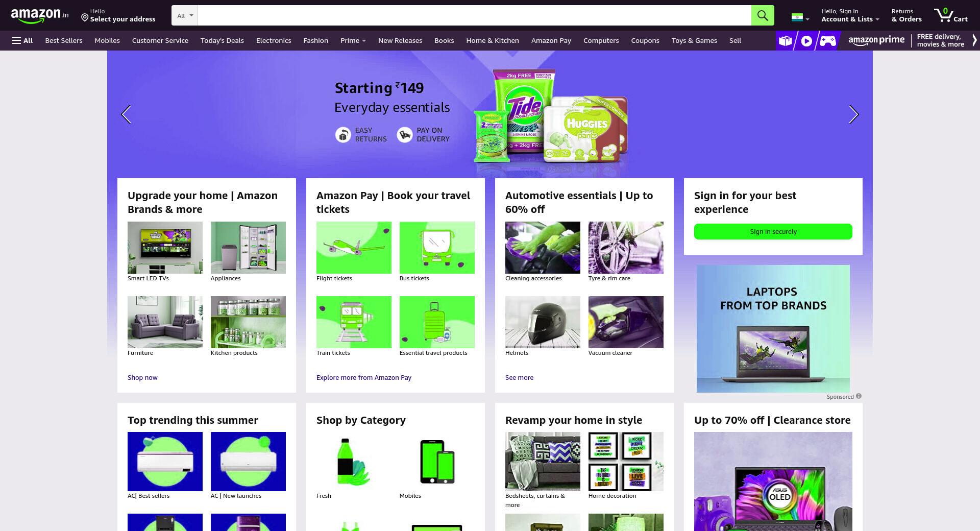
Task: Open the Mobiles category image
Action: (437, 462)
